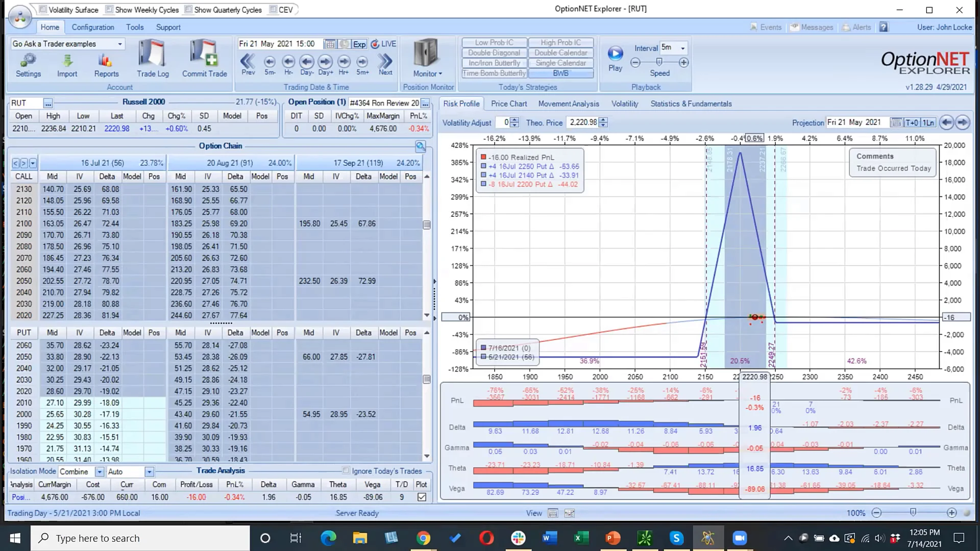Switch to LIVE mode
The width and height of the screenshot is (980, 551).
point(383,44)
